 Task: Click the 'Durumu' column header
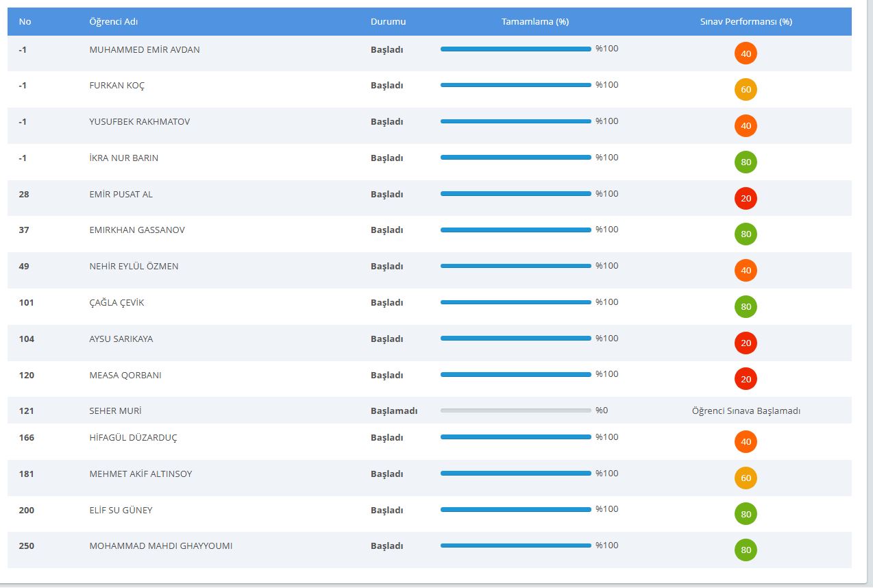[388, 22]
